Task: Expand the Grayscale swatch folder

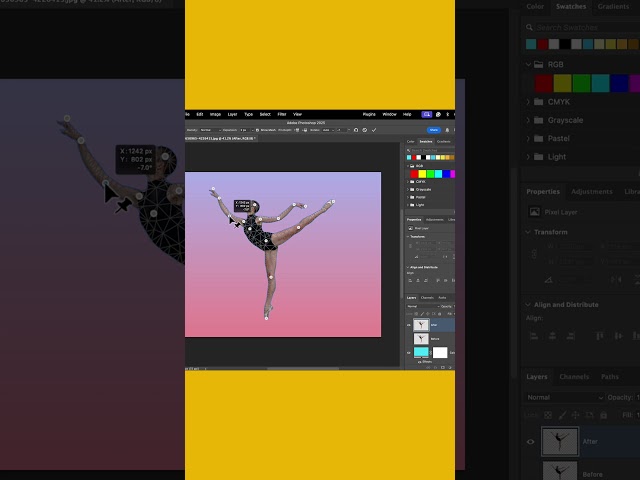Action: pyautogui.click(x=408, y=189)
